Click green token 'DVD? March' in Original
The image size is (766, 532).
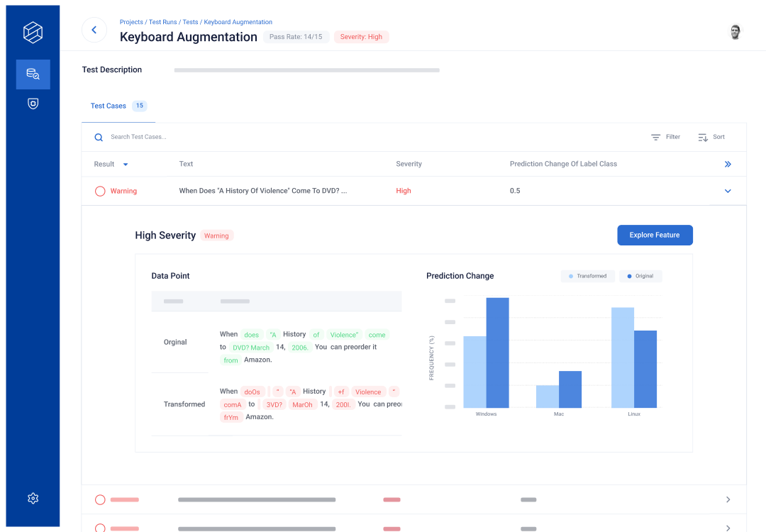coord(251,348)
